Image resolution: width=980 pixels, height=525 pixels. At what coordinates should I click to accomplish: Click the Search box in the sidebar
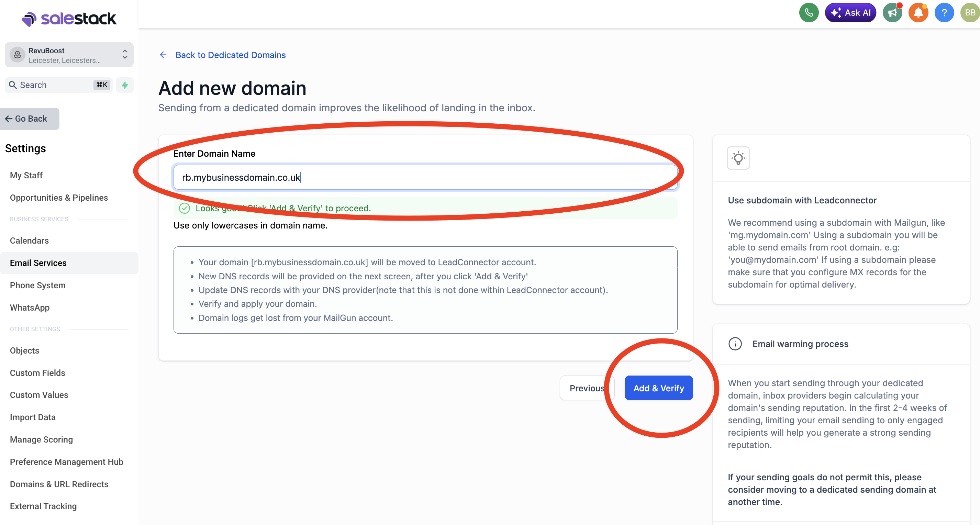pyautogui.click(x=58, y=85)
